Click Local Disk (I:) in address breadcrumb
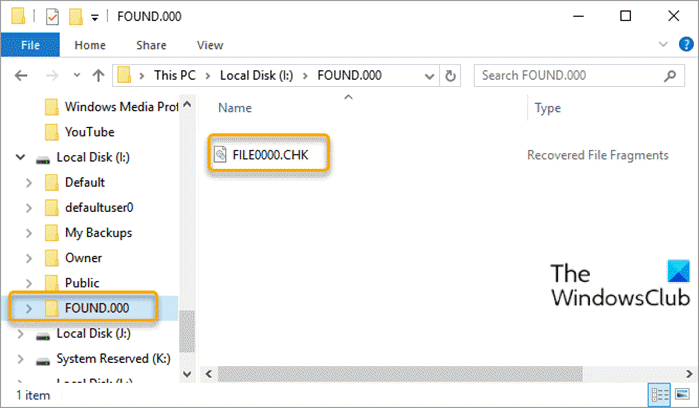 (257, 75)
